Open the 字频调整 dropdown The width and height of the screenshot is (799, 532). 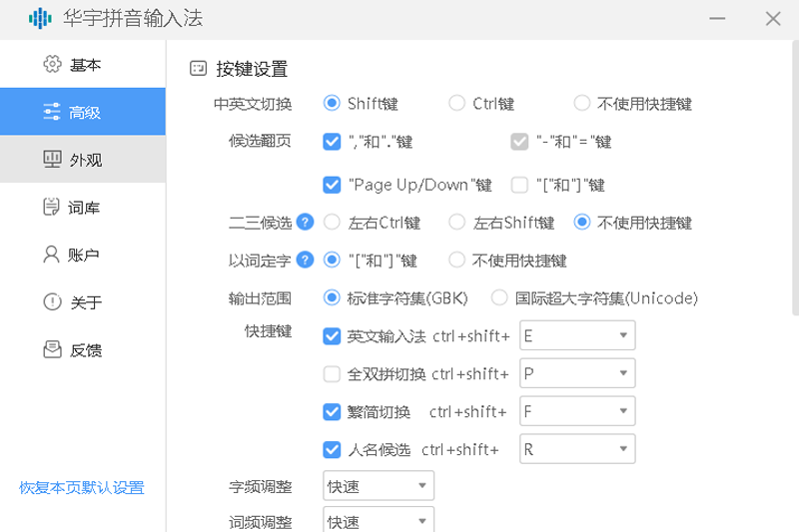379,487
